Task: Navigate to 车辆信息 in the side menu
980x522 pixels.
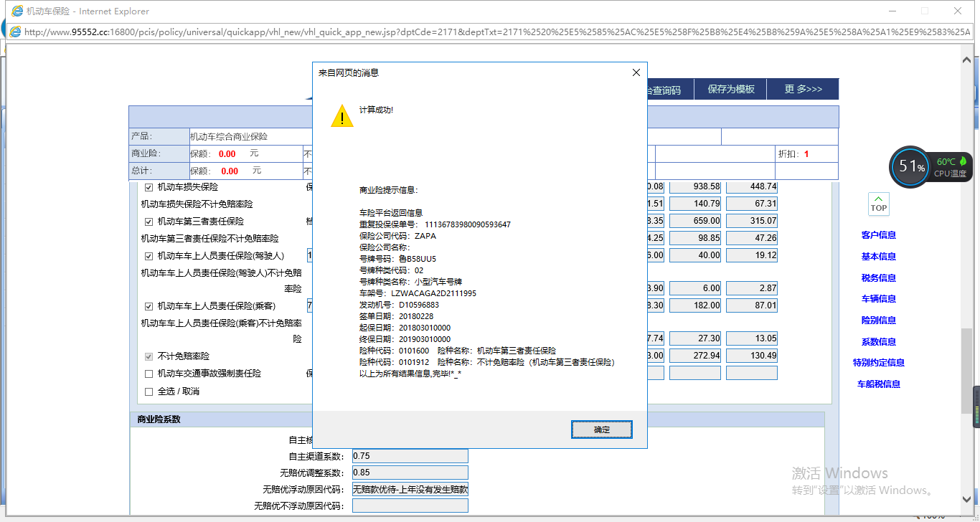Action: coord(879,299)
